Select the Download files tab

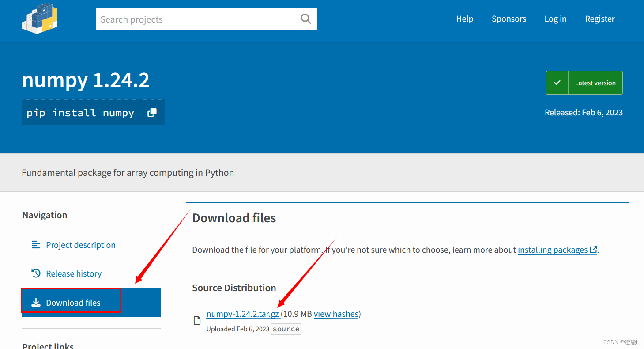click(x=91, y=303)
